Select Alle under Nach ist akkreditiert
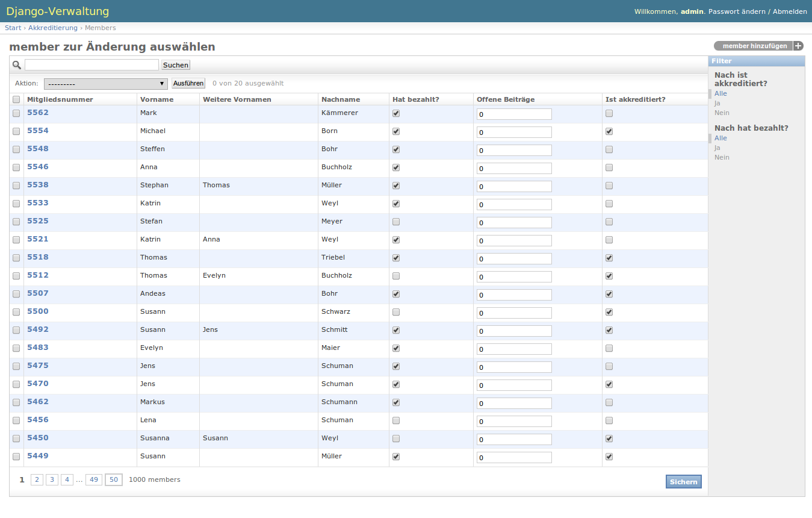Image resolution: width=812 pixels, height=518 pixels. coord(721,93)
